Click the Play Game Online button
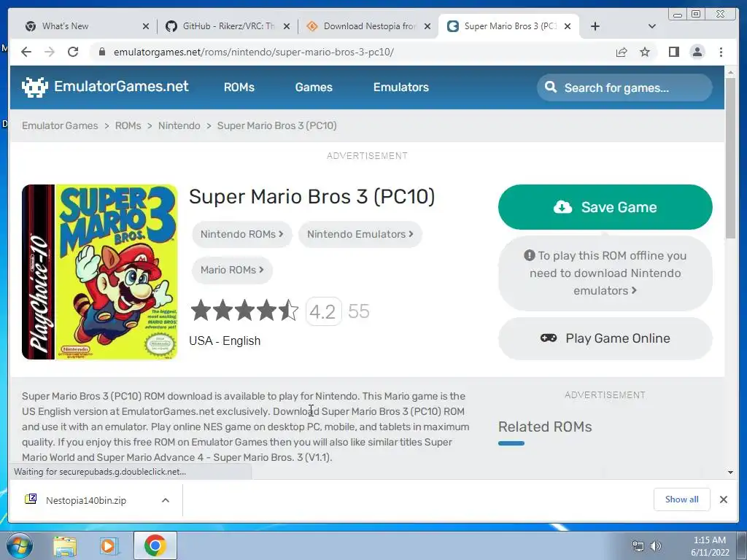 [605, 338]
